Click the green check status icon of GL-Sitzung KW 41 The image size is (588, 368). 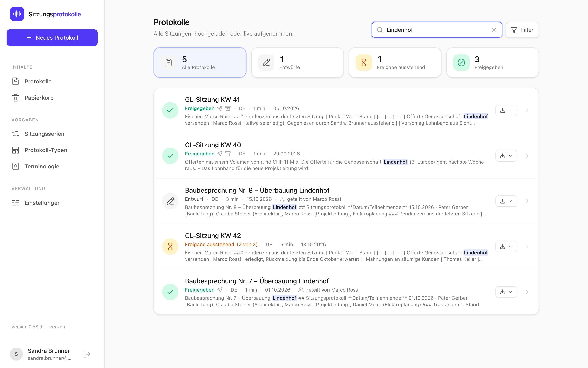(170, 110)
